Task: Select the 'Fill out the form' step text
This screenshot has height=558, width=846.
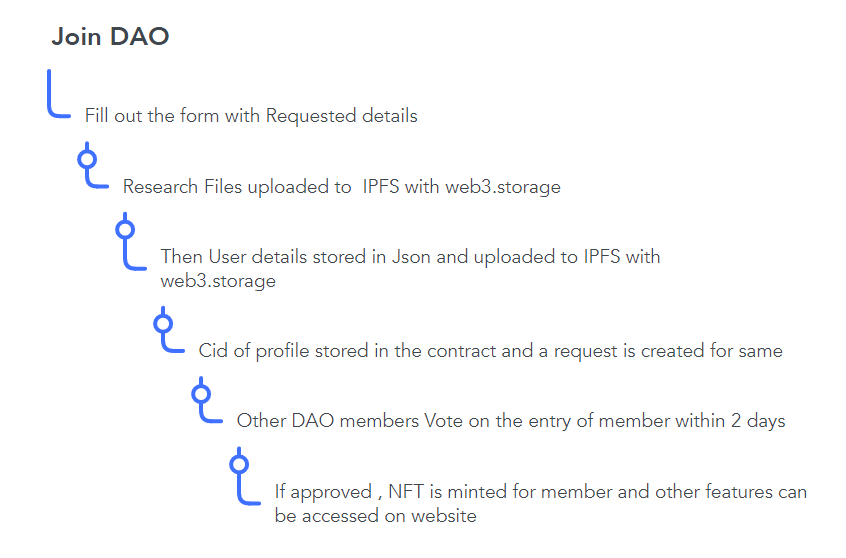Action: tap(251, 115)
